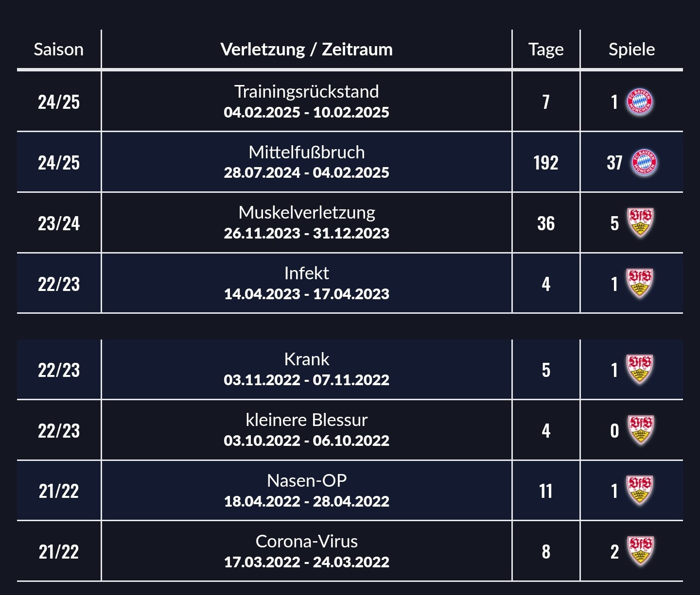This screenshot has height=595, width=700.
Task: Click VfB Stuttgart crest in Muskelverletzung row
Action: (x=640, y=222)
